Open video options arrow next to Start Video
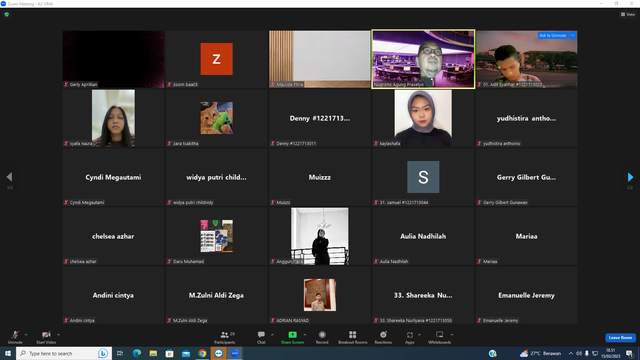 pos(59,335)
